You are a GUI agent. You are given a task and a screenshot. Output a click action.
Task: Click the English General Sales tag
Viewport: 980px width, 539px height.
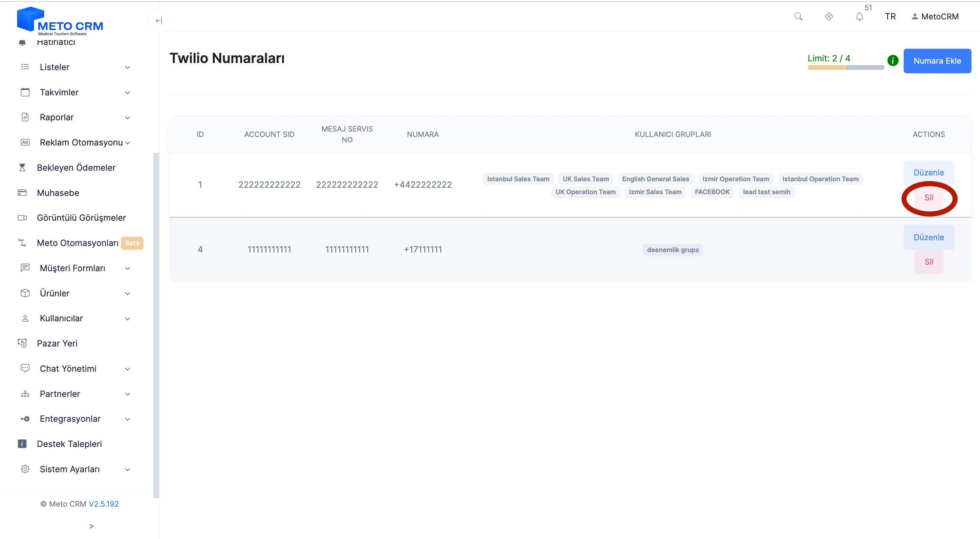point(656,179)
